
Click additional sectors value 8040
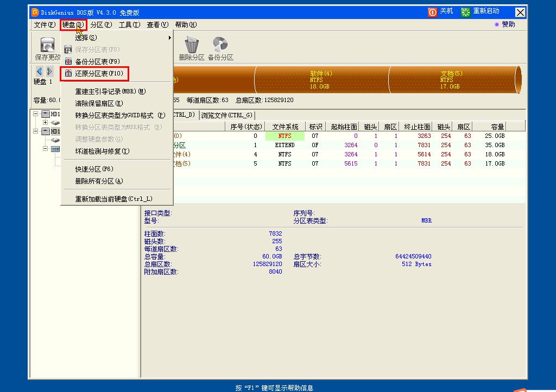point(275,271)
